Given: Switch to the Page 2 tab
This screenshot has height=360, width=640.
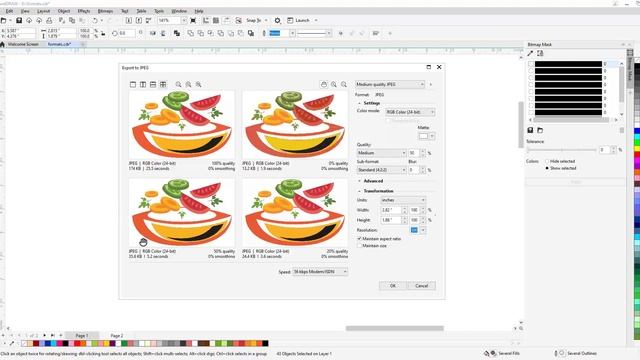Looking at the screenshot, I should pos(117,336).
